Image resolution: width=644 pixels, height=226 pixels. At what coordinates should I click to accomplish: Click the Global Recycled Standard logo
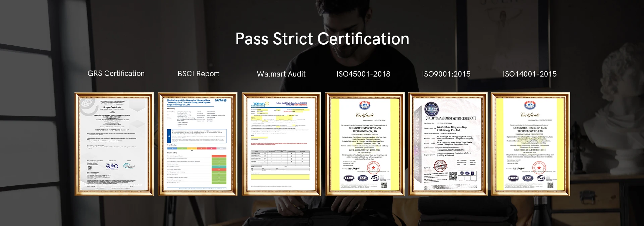pyautogui.click(x=129, y=166)
